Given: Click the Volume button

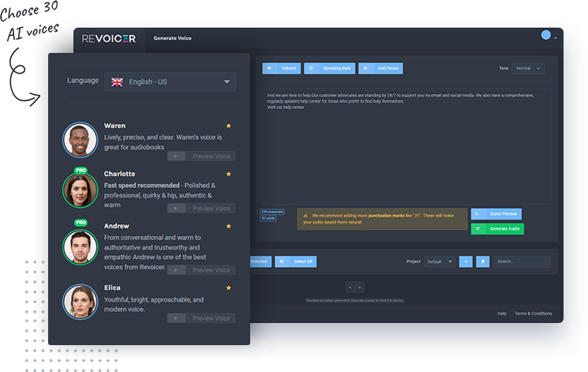Looking at the screenshot, I should [x=281, y=69].
